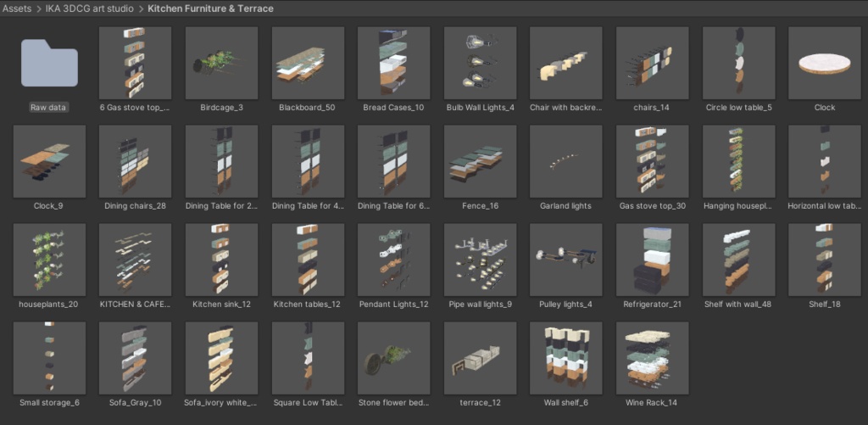
Task: Click the Pulley lights_4 name label
Action: [x=565, y=305]
